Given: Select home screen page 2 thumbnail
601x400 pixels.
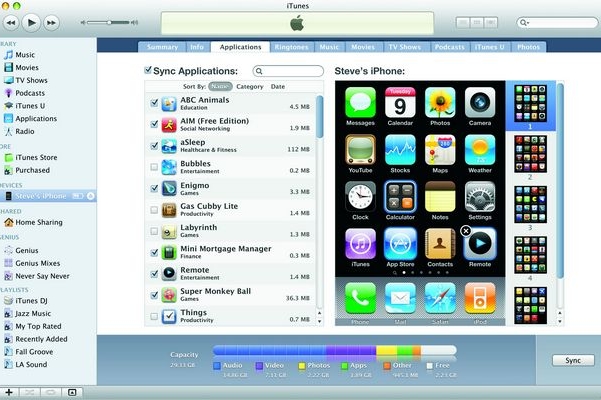Looking at the screenshot, I should coord(530,154).
